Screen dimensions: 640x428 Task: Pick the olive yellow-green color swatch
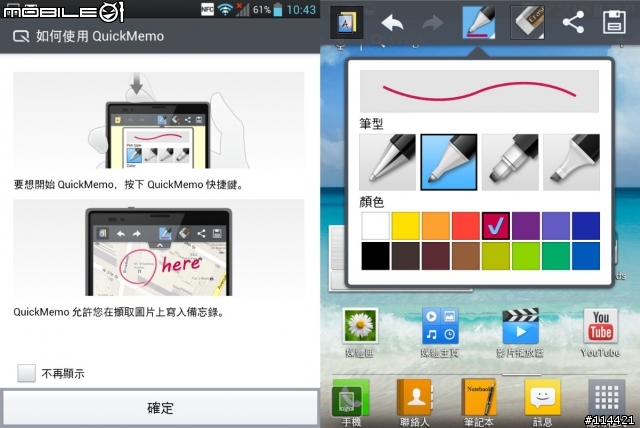(496, 256)
